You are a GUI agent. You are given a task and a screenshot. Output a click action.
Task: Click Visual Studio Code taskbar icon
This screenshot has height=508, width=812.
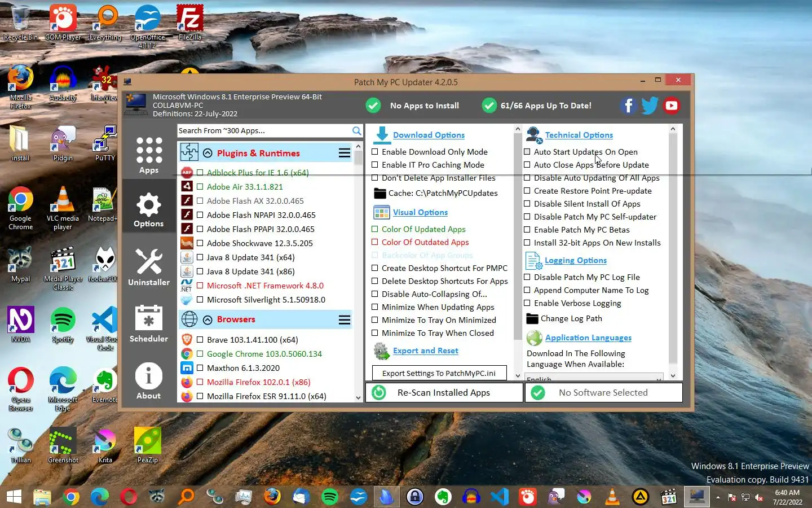(499, 497)
